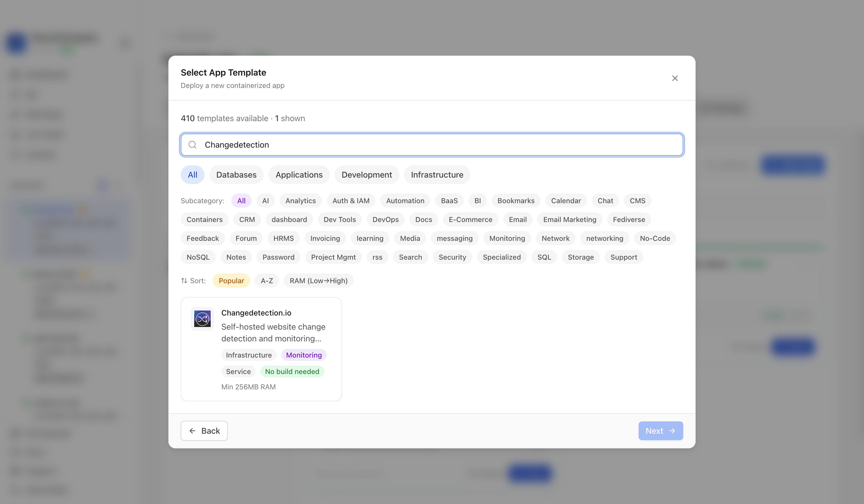
Task: Click the Changedetection.io app logo
Action: pos(202,319)
